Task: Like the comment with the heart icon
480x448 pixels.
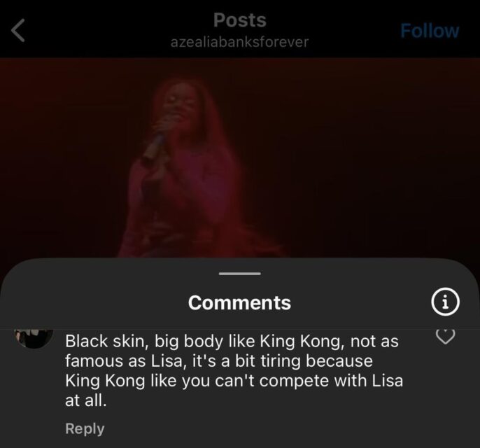Action: point(445,336)
